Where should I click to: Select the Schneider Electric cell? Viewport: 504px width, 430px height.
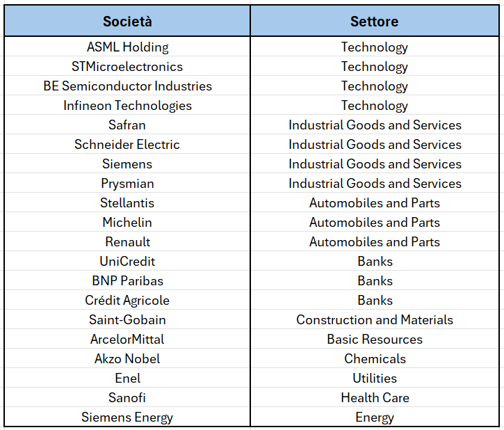point(127,145)
